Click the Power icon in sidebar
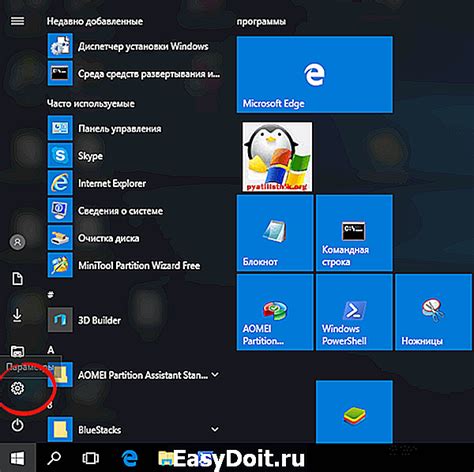 point(17,425)
